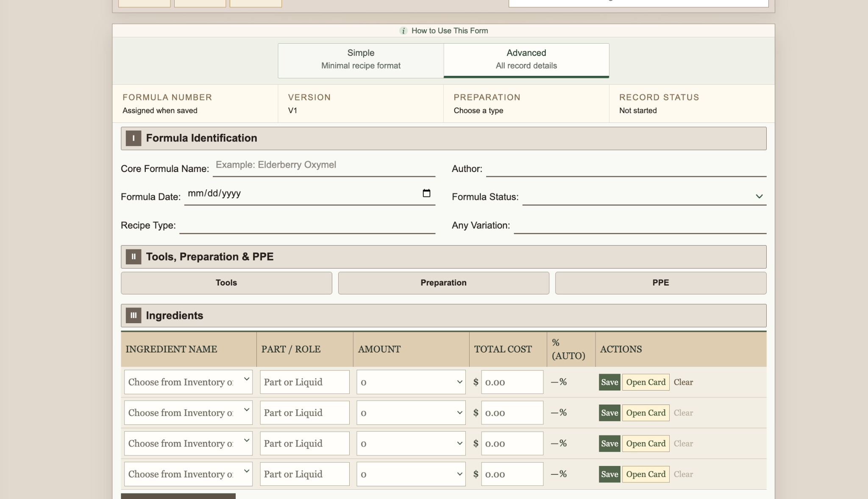The height and width of the screenshot is (499, 868).
Task: Click into the Recipe Type field
Action: tap(307, 225)
